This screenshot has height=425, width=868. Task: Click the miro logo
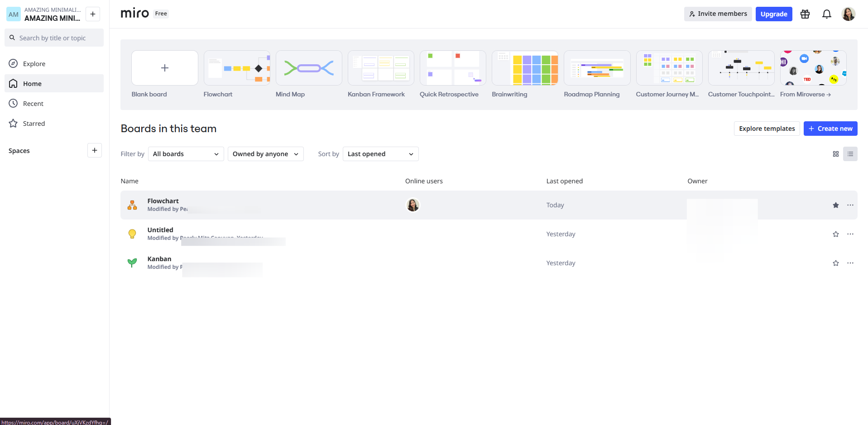coord(135,14)
